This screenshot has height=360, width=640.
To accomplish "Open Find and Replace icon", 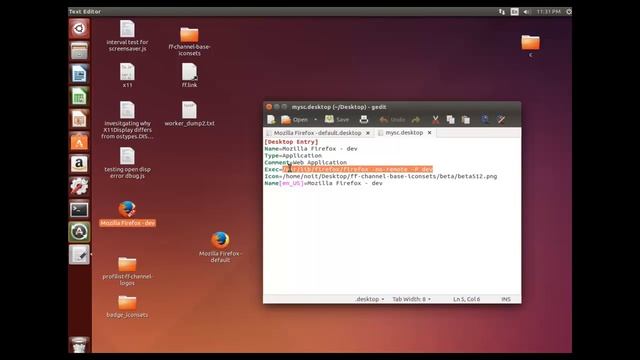I will point(501,120).
